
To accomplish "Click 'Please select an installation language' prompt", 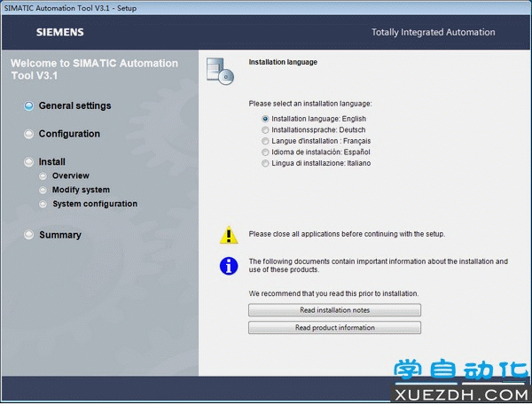I will pyautogui.click(x=310, y=104).
